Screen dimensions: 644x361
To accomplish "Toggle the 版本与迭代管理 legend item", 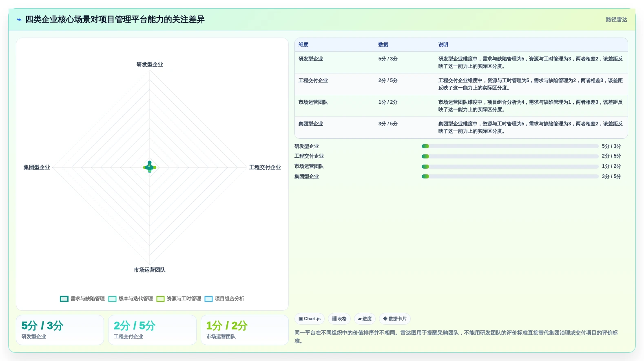I will 131,299.
